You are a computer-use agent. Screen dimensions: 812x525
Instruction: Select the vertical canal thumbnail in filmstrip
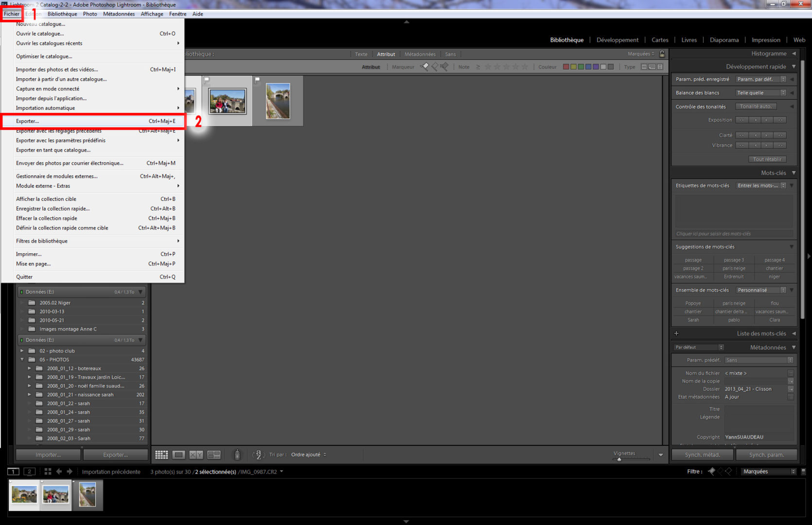(88, 495)
